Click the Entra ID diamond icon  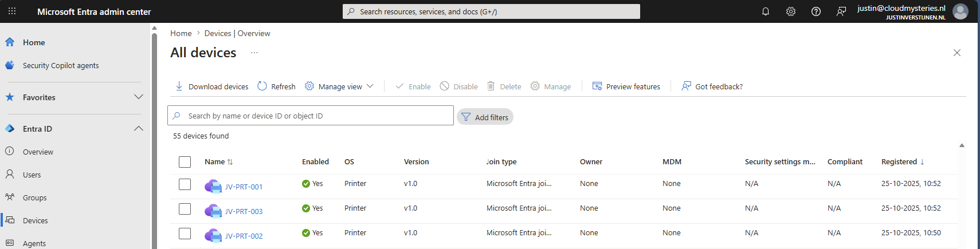pyautogui.click(x=10, y=128)
